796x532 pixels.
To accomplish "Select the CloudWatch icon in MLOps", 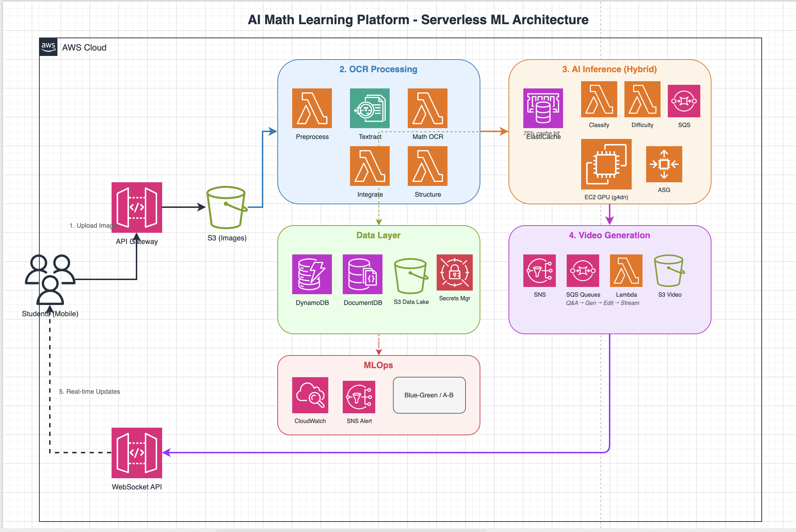I will [x=310, y=395].
